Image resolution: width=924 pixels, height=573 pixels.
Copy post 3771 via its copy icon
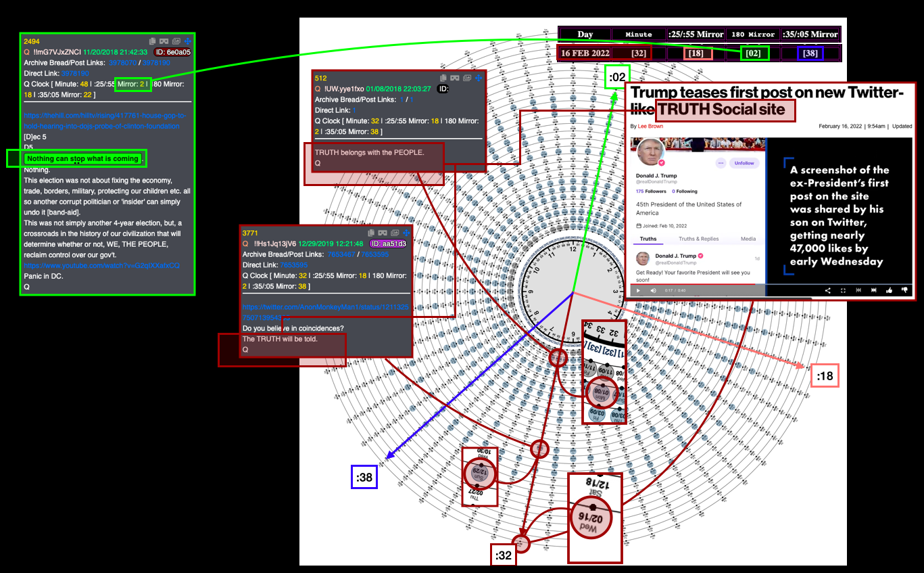370,233
